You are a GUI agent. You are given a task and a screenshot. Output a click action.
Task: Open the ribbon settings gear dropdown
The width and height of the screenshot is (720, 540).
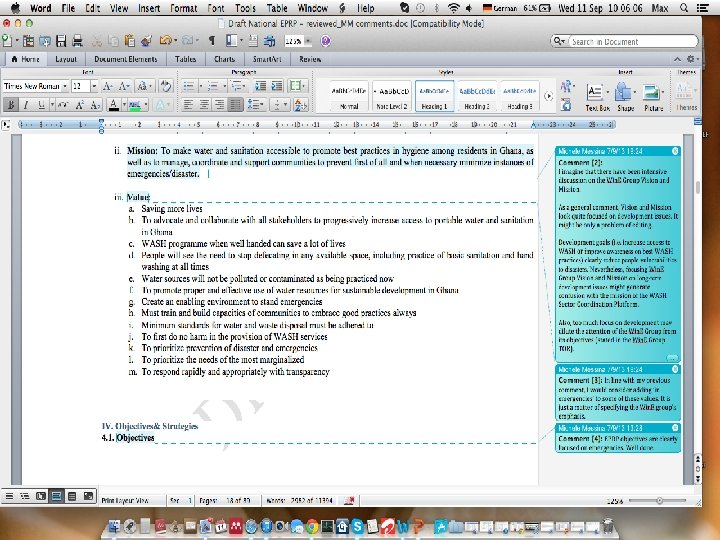pos(692,59)
